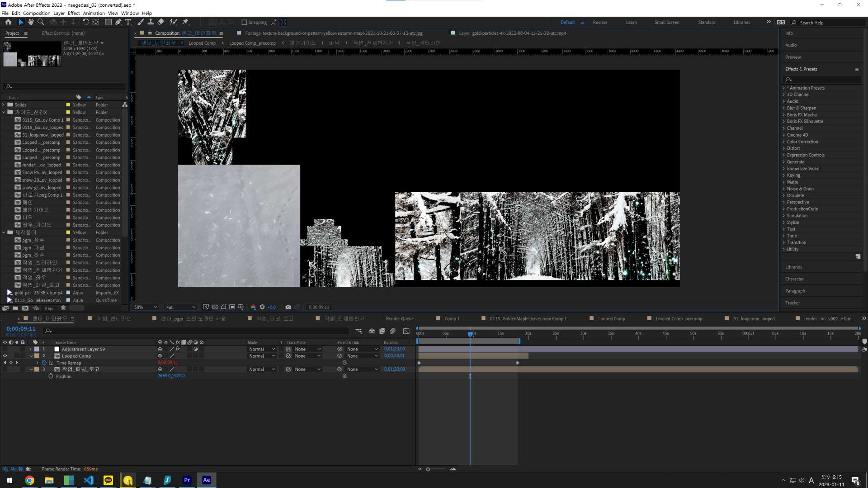
Task: Open blending Mode dropdown for Looped Comp layer
Action: 262,356
